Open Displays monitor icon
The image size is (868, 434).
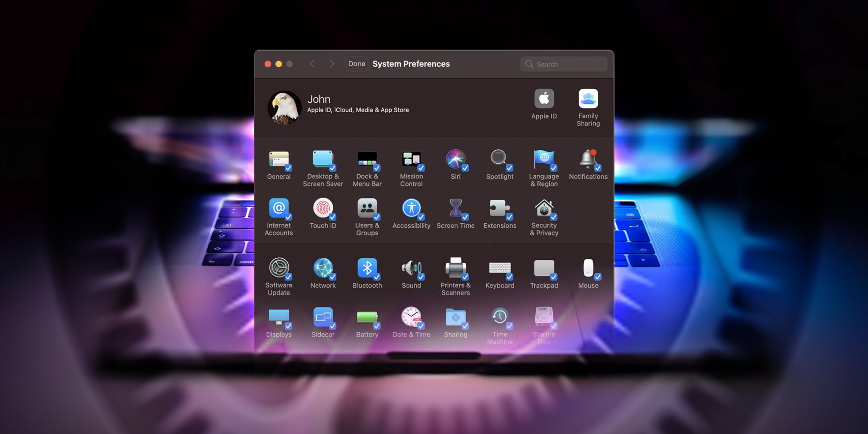(279, 317)
